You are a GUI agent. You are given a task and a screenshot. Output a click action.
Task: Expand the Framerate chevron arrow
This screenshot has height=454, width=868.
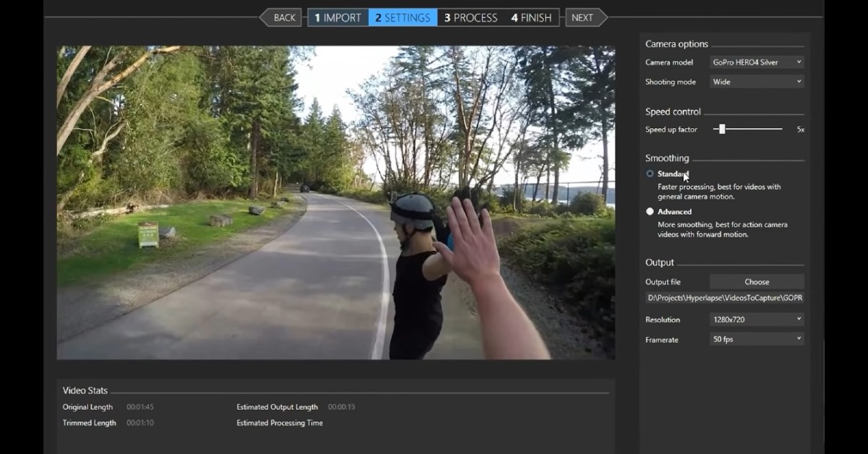[799, 338]
